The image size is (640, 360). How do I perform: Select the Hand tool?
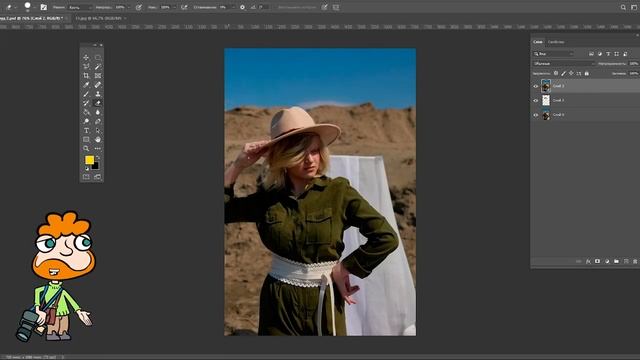tap(98, 140)
